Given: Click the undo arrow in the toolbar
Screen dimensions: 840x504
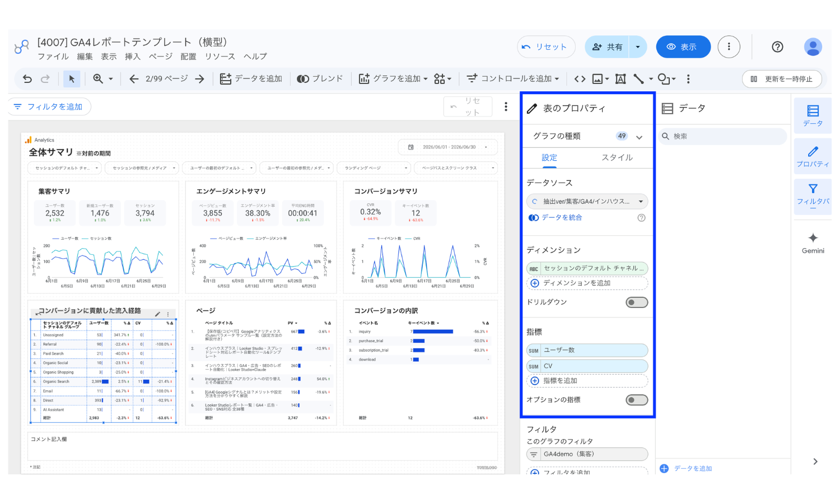Looking at the screenshot, I should coord(27,79).
